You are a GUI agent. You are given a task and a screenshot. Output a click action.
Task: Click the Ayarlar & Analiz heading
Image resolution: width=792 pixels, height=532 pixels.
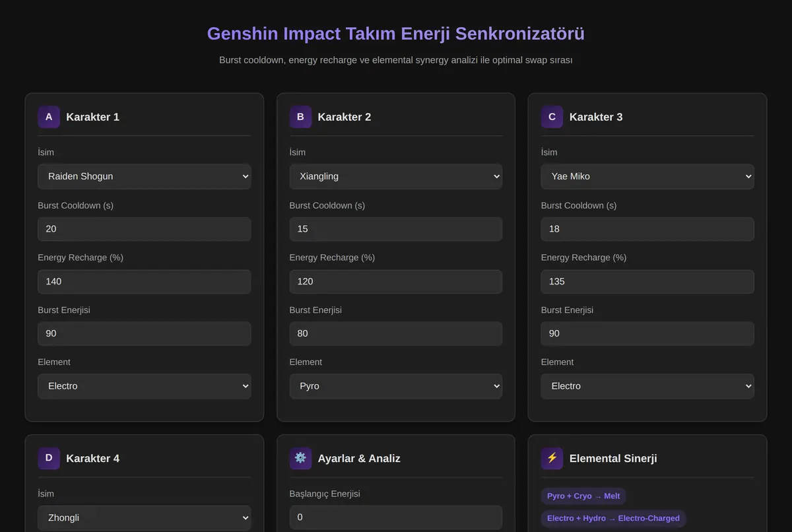pyautogui.click(x=359, y=458)
